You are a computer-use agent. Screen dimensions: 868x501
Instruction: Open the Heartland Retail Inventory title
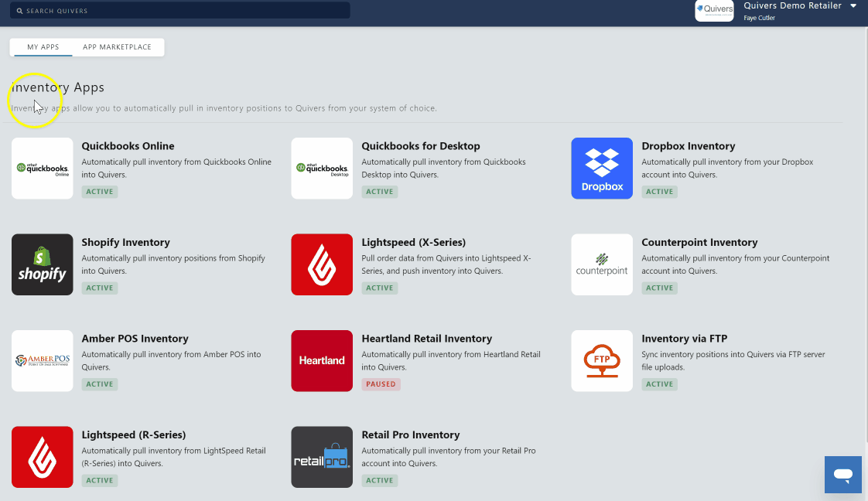point(427,339)
